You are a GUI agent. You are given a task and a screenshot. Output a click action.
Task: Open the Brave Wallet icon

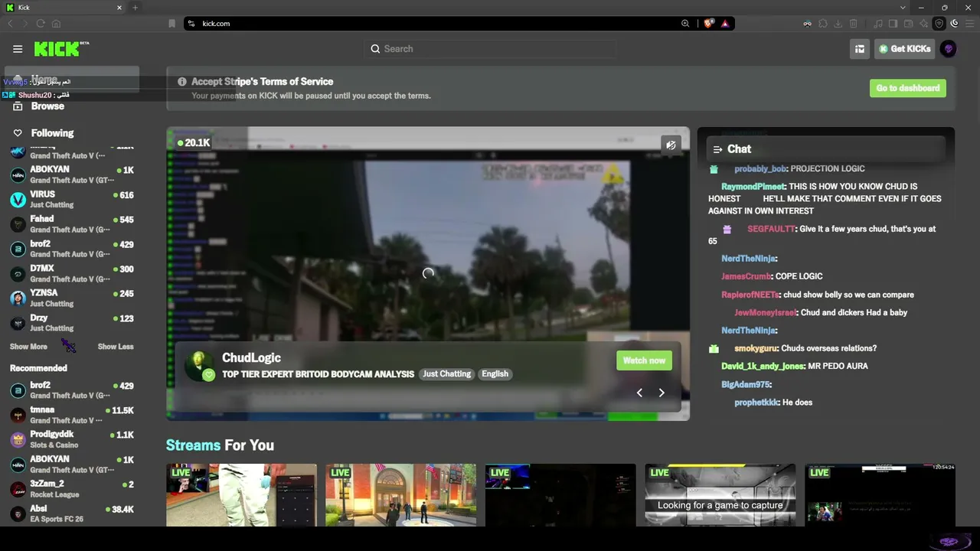click(909, 24)
